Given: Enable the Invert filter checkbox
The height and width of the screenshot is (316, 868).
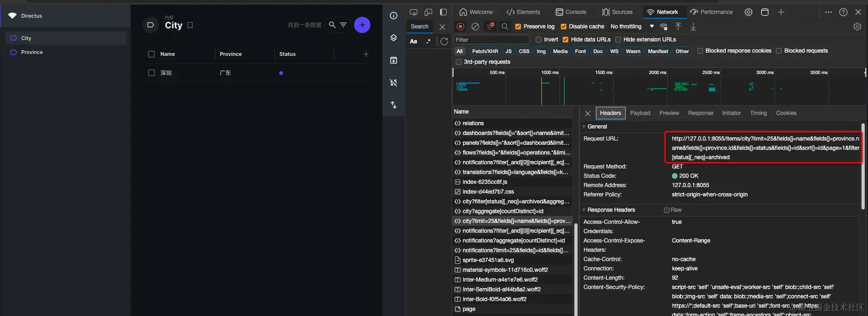Looking at the screenshot, I should point(539,40).
